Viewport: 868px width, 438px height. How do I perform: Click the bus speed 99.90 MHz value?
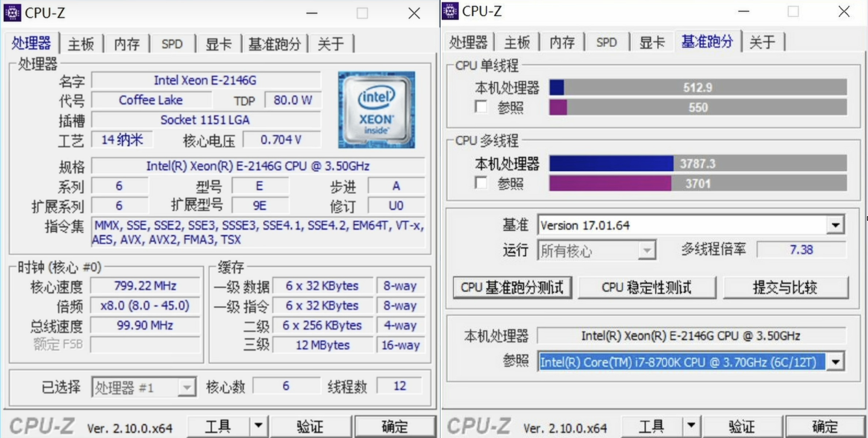(145, 325)
